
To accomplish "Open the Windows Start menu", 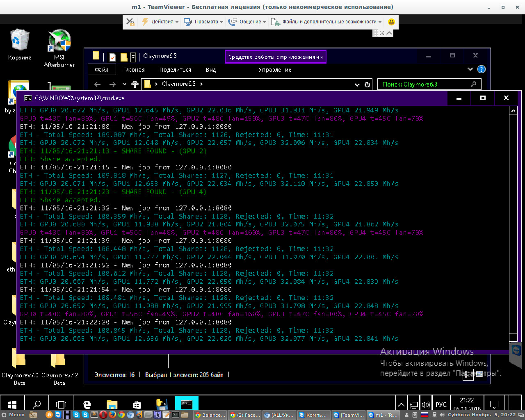I will [12, 405].
